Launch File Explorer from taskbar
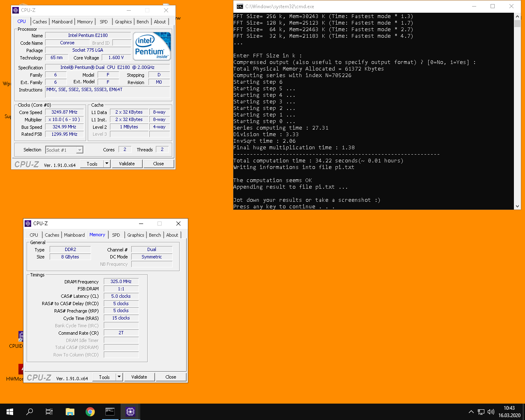 (70, 412)
